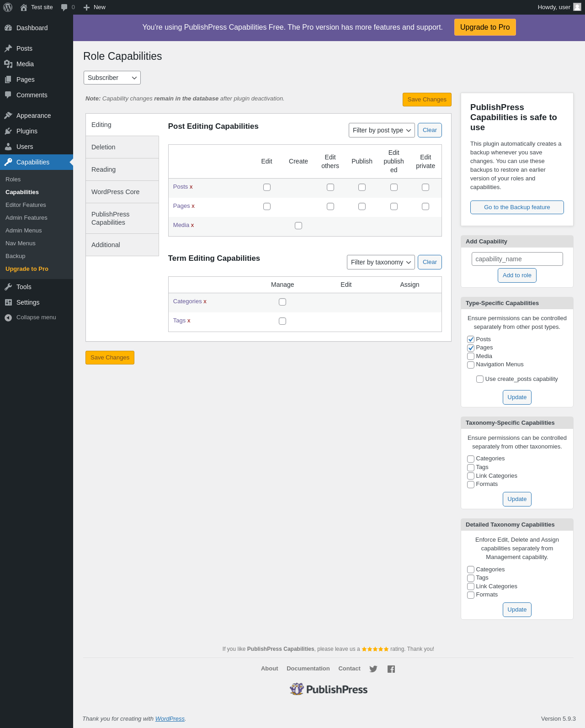Check Manage capability for Categories
This screenshot has height=728, width=585.
[x=282, y=302]
